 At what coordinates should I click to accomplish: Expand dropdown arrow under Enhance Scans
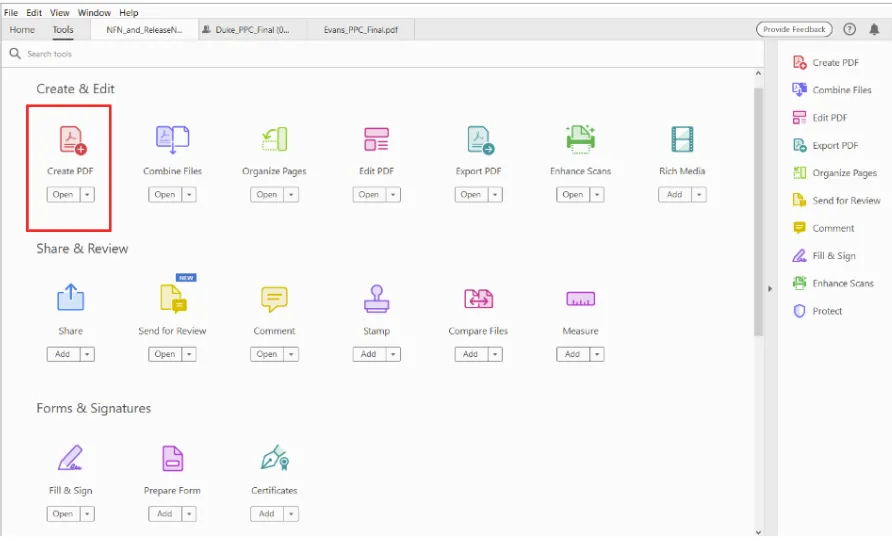pos(597,195)
